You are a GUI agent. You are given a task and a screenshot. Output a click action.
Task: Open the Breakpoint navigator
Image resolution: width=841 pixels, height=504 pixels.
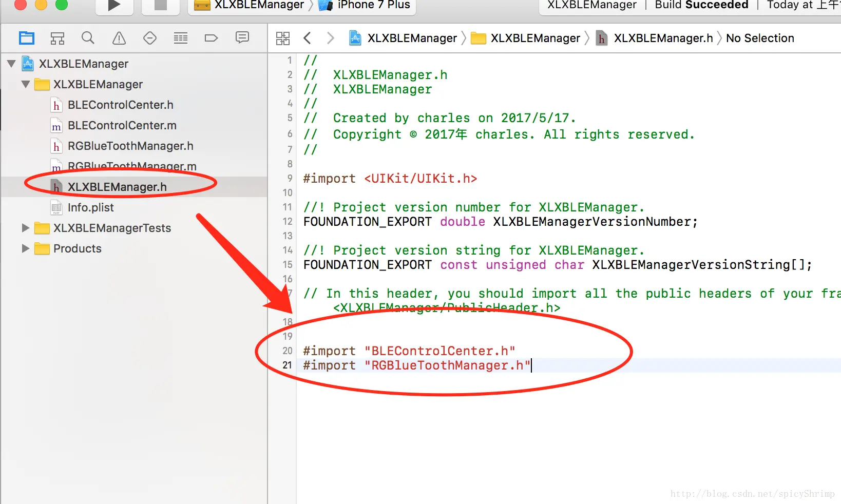212,38
